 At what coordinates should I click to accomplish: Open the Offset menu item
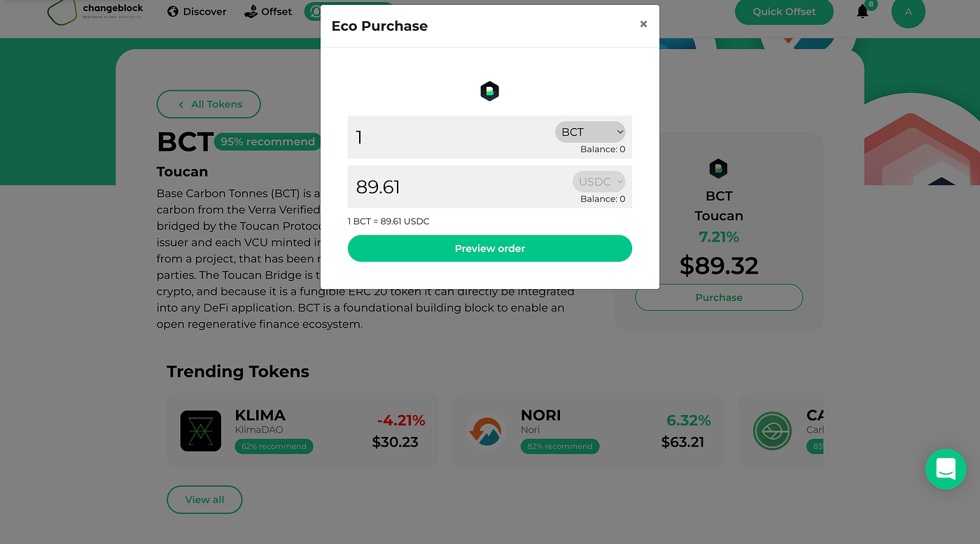tap(267, 11)
